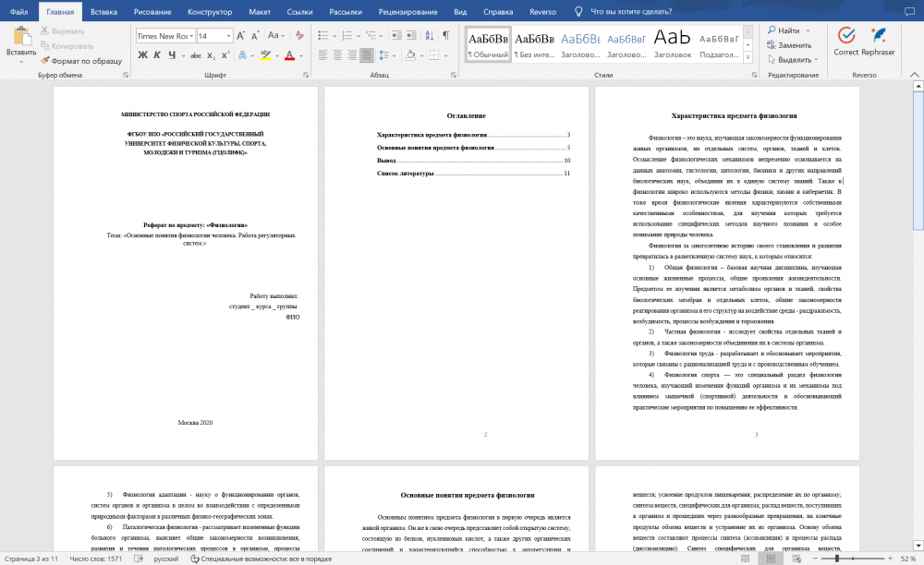Clear all formatting with the eraser icon

coord(299,36)
